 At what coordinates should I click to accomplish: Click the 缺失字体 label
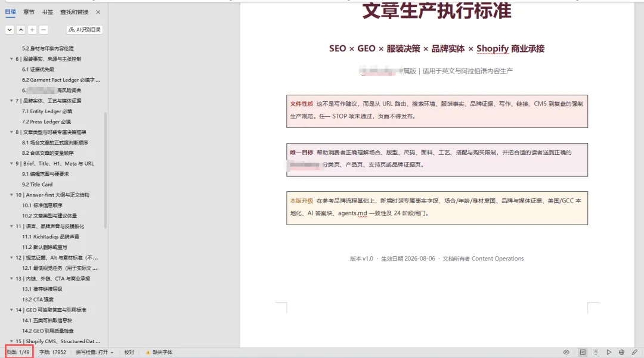click(x=163, y=352)
